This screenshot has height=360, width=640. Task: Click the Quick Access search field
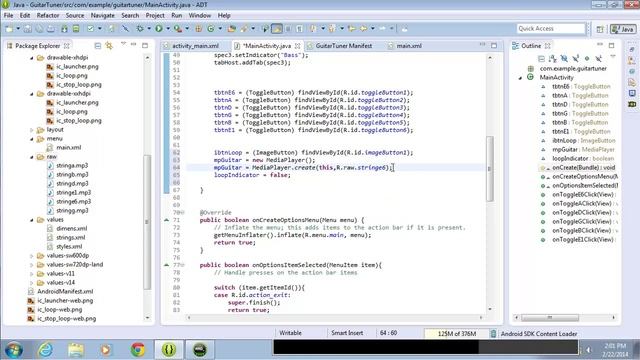(x=551, y=29)
